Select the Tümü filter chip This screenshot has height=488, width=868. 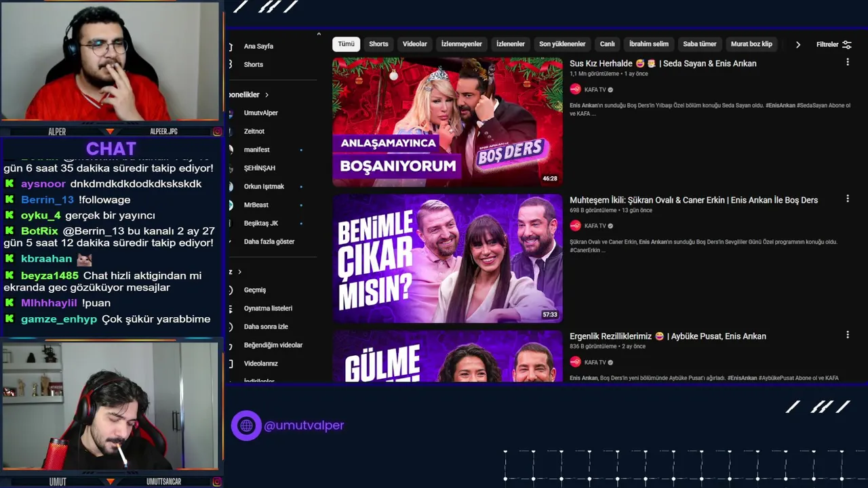click(x=346, y=44)
